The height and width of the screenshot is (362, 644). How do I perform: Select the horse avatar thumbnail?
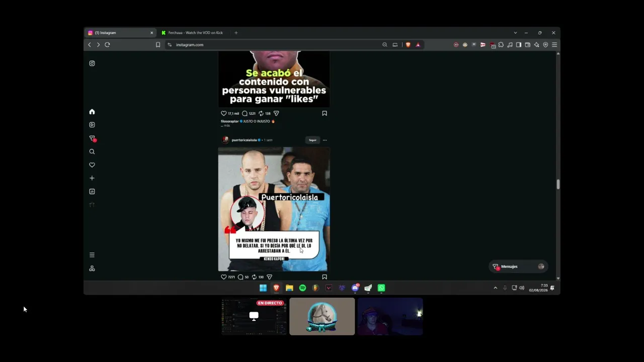click(322, 316)
